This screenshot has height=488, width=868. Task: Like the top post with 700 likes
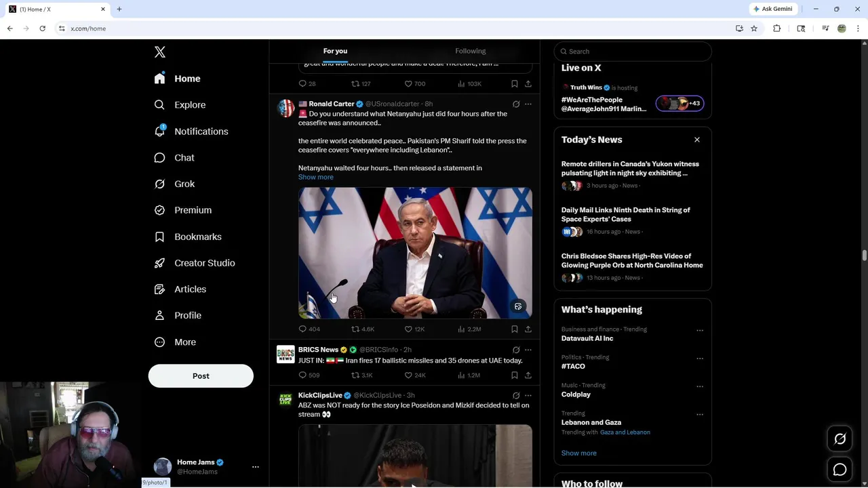415,84
